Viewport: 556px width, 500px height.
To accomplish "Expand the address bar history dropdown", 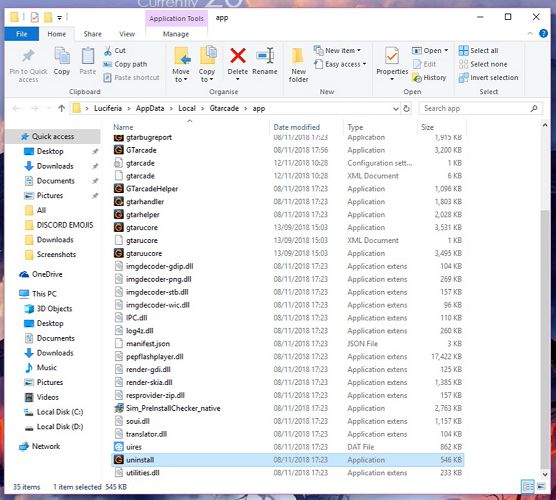I will tap(395, 109).
